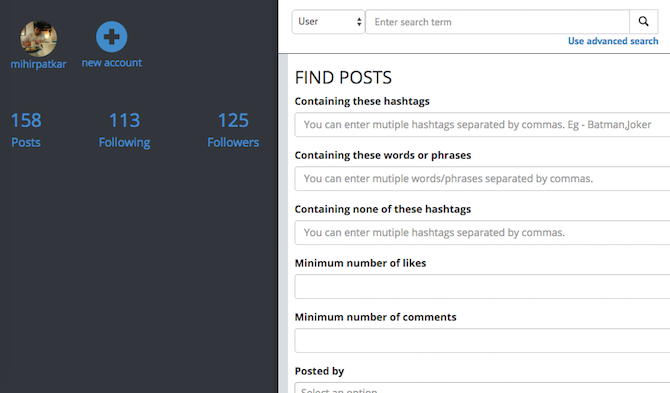Click the mihirpatkar username link
Viewport: 670px width, 393px height.
[38, 65]
